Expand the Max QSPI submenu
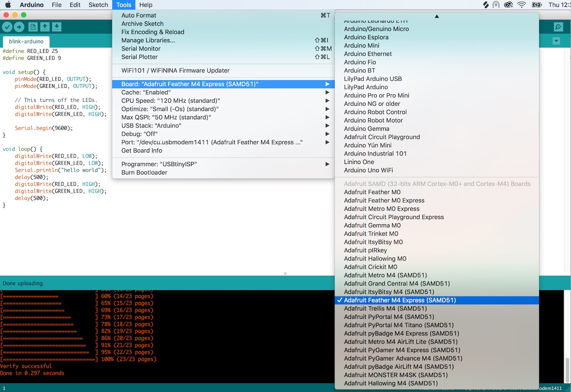This screenshot has width=571, height=392. tap(223, 117)
